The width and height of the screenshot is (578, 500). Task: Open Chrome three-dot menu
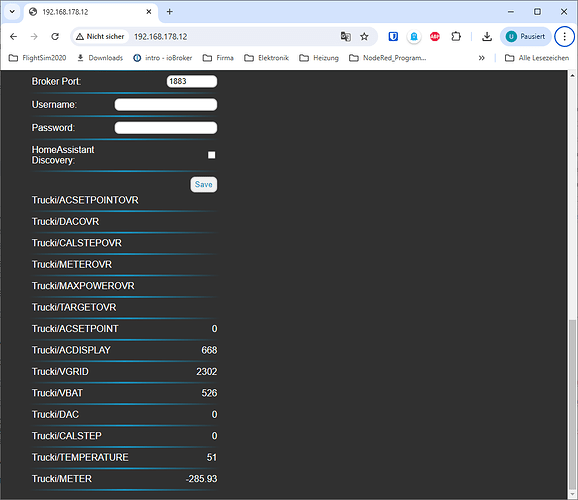pos(564,37)
